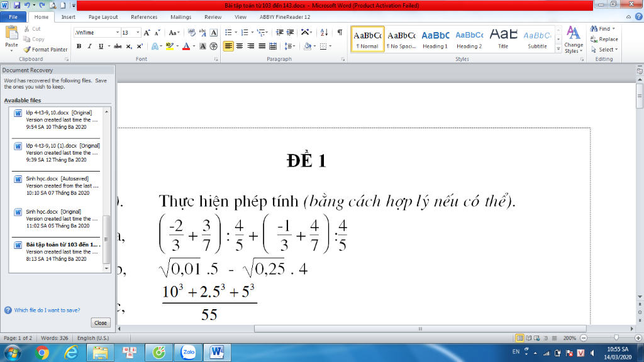Switch to the ABBYY FineReader 12 tab
Image resolution: width=644 pixels, height=362 pixels.
point(285,17)
